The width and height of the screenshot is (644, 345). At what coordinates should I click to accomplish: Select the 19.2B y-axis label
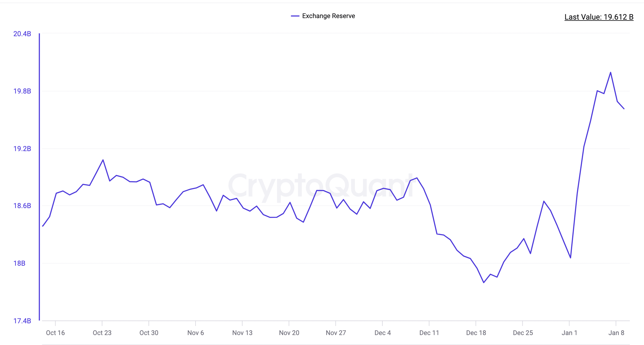[x=22, y=149]
